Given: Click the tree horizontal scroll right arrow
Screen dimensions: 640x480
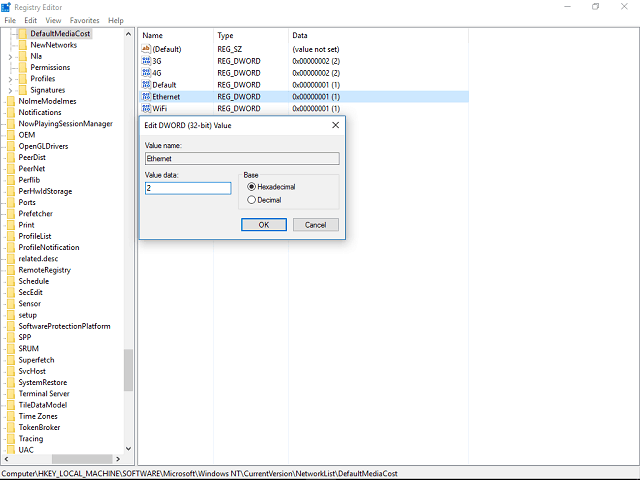Looking at the screenshot, I should (x=118, y=459).
